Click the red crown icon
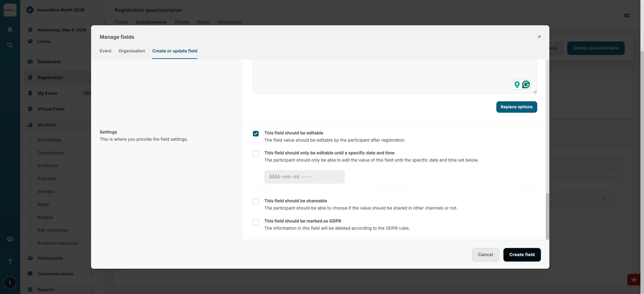 pos(634,279)
